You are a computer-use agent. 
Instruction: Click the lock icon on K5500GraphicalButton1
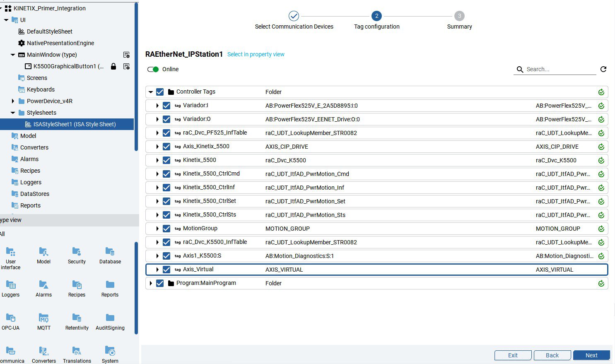tap(113, 66)
